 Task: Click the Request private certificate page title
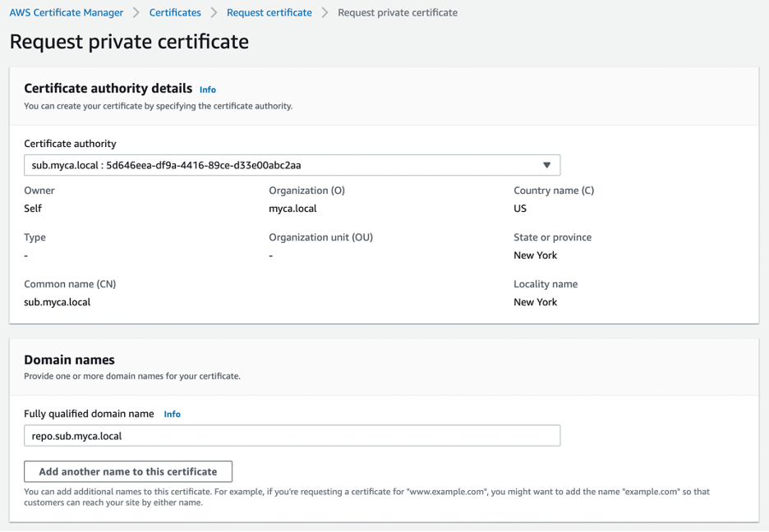pyautogui.click(x=128, y=41)
